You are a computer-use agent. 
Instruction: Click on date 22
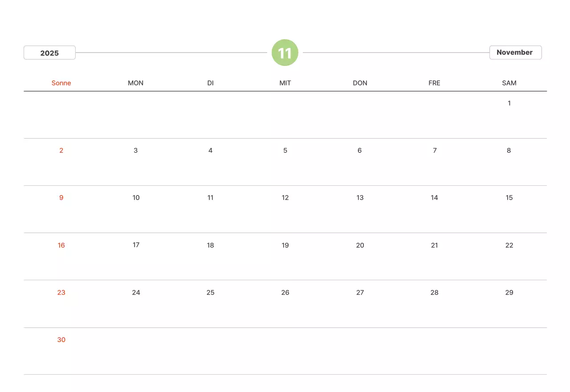509,245
